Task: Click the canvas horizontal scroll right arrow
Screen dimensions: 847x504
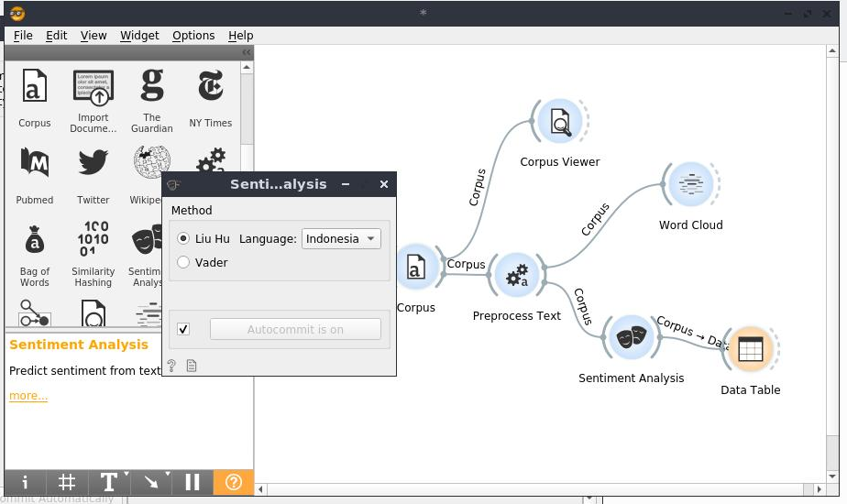Action: [x=819, y=489]
